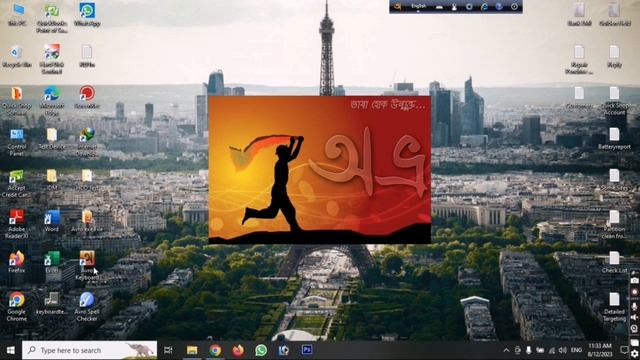This screenshot has width=640, height=360.
Task: Open the notification center icon
Action: click(624, 350)
